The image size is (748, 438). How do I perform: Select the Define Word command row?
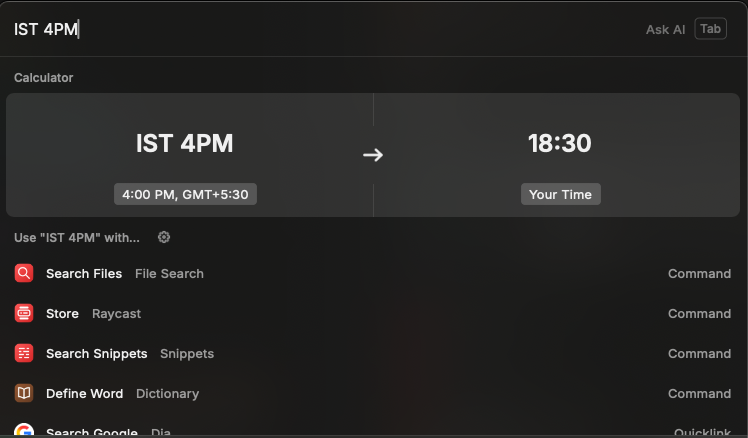[x=373, y=393]
